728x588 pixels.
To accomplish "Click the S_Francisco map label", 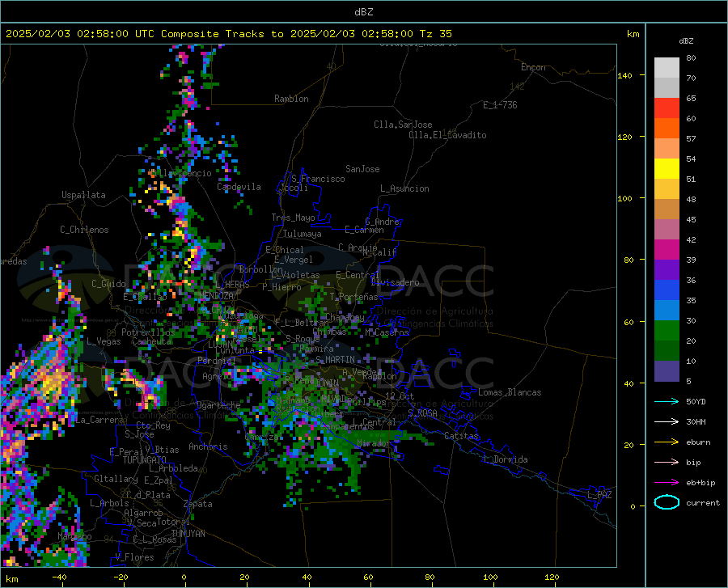I will pyautogui.click(x=318, y=179).
